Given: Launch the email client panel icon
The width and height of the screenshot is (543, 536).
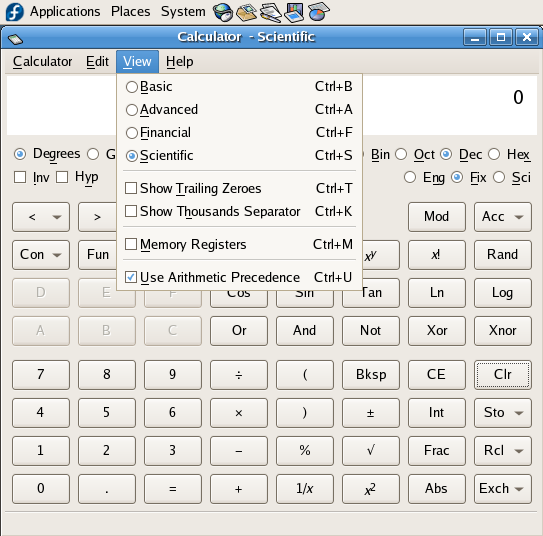Looking at the screenshot, I should (x=246, y=12).
